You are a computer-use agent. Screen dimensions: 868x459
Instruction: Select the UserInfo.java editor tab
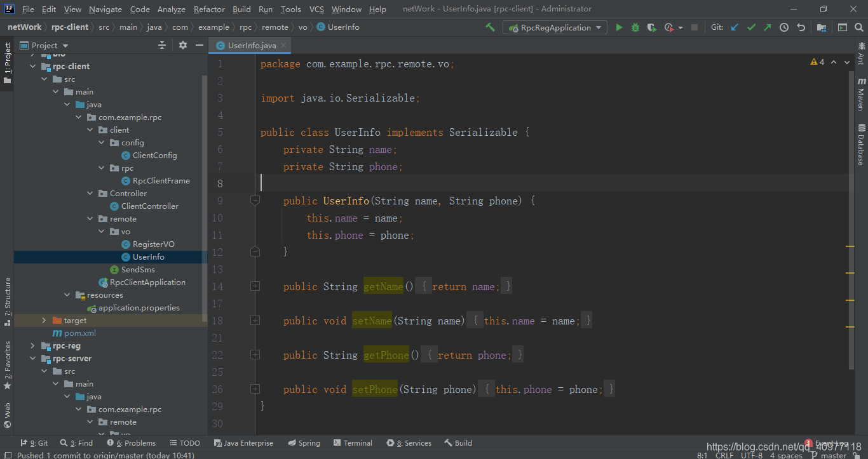[252, 45]
